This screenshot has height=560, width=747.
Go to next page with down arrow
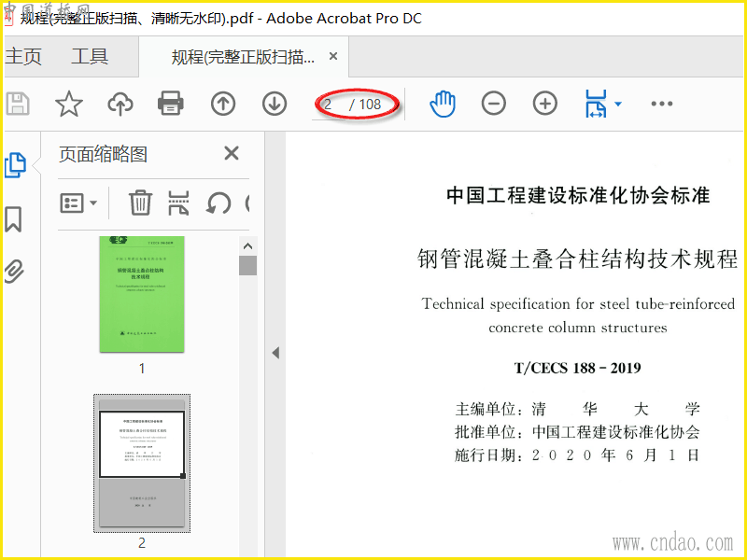(275, 104)
